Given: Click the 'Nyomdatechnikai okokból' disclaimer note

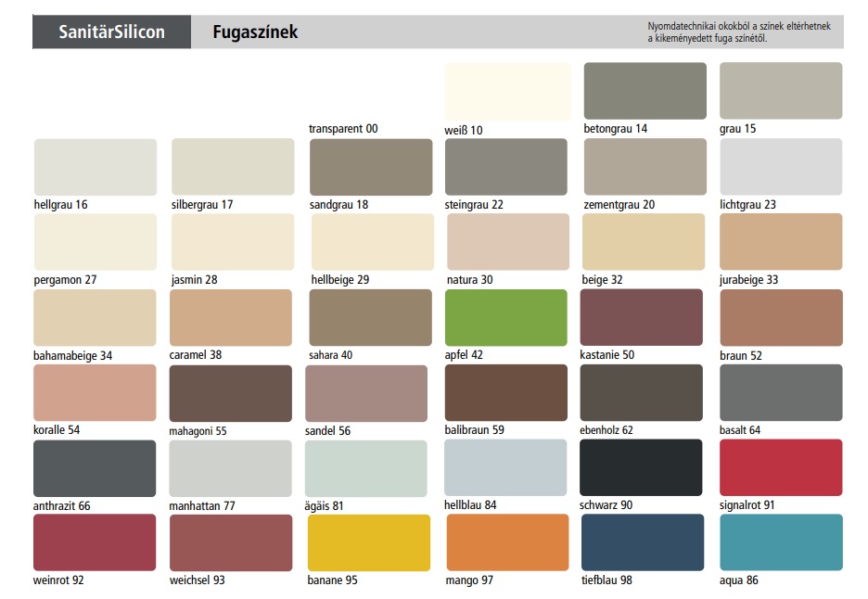Looking at the screenshot, I should [739, 32].
